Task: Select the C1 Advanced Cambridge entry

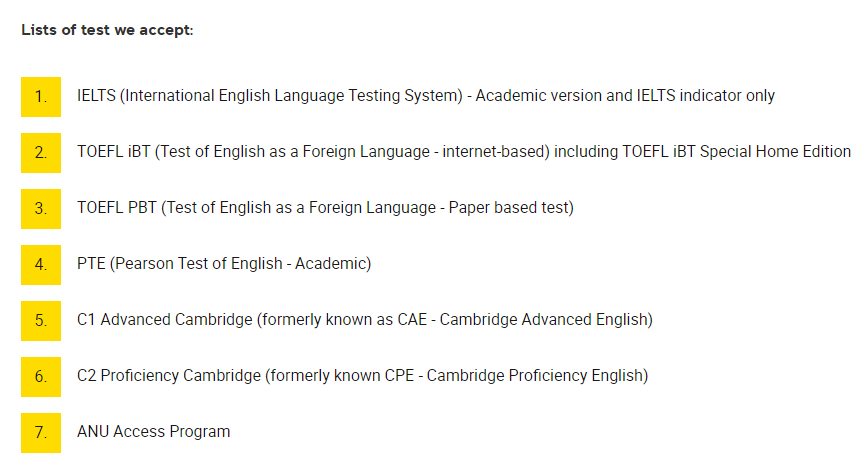Action: [365, 319]
